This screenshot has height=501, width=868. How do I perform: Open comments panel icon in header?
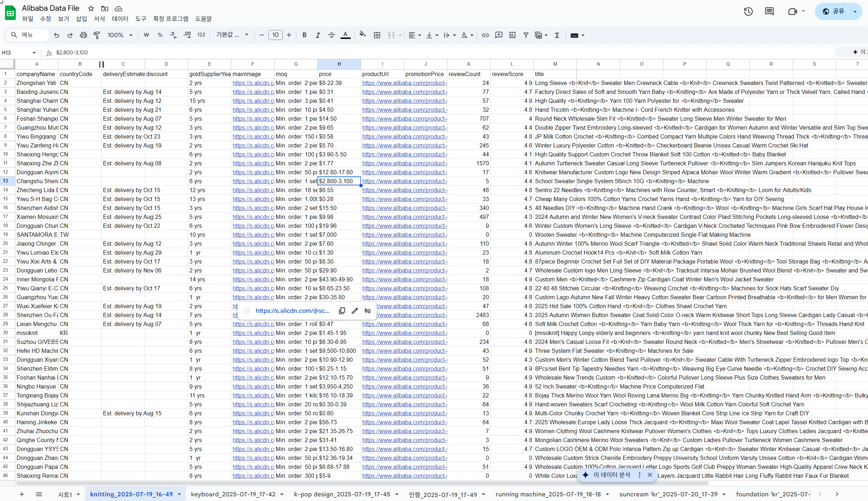tap(769, 11)
